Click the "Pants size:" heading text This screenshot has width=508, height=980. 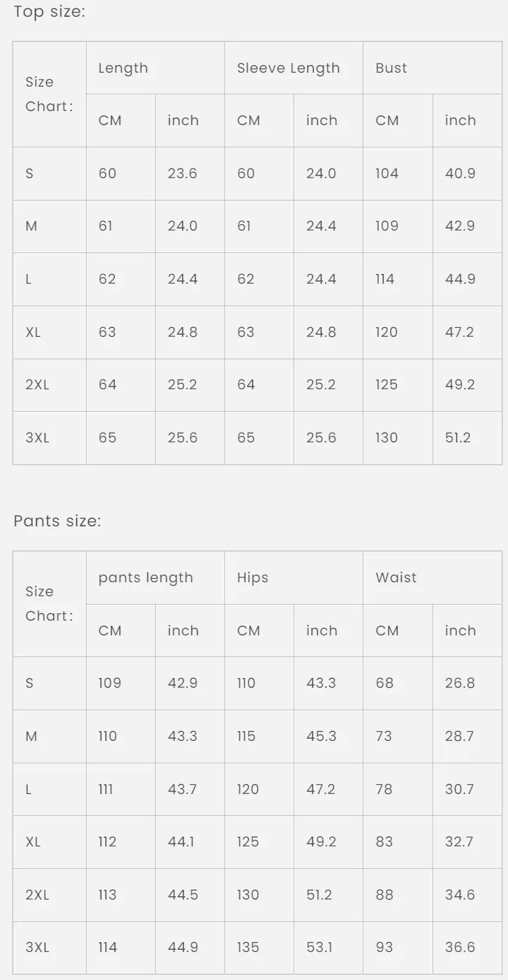[57, 521]
